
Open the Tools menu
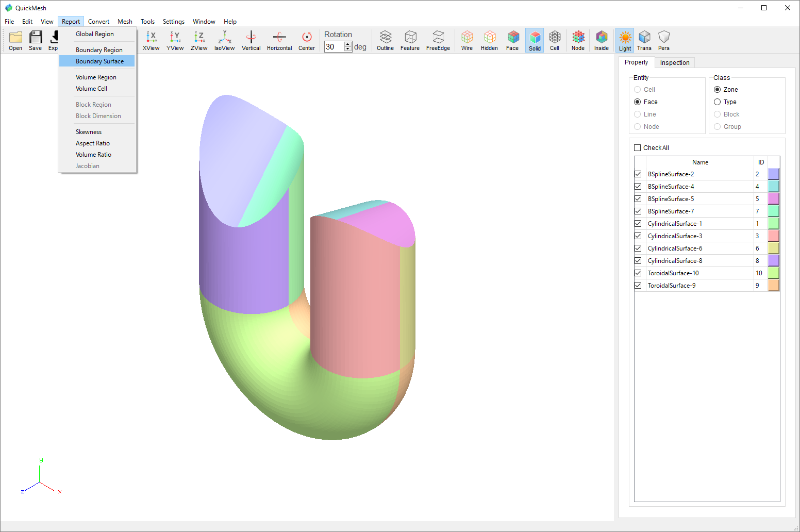147,22
